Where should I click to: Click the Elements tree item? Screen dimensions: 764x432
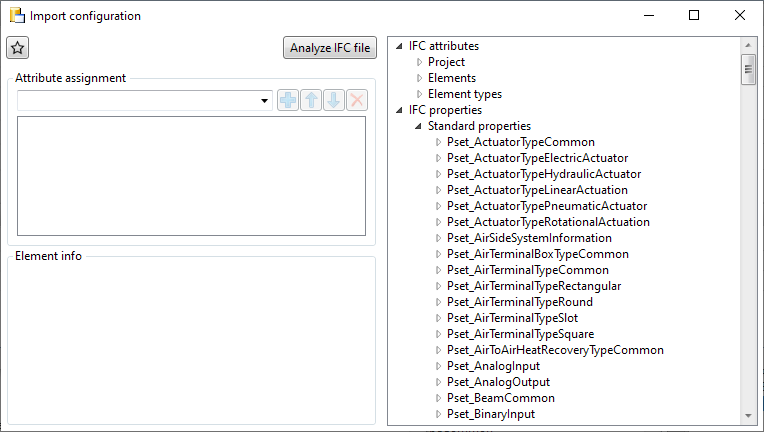(x=451, y=78)
